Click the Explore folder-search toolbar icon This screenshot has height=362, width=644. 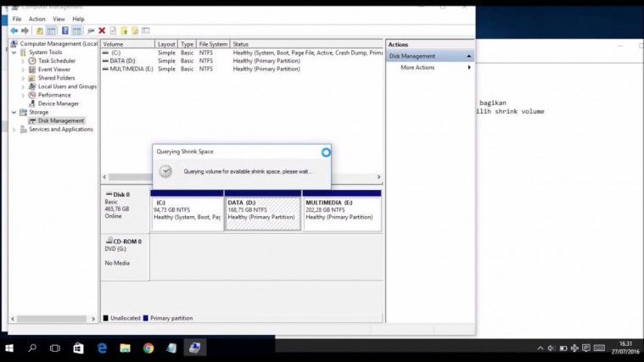tap(135, 31)
